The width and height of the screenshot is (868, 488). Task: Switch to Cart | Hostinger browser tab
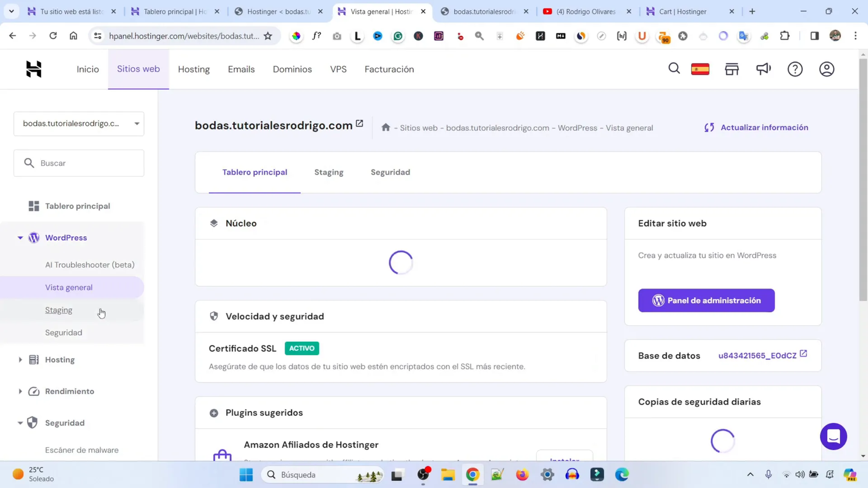point(690,11)
